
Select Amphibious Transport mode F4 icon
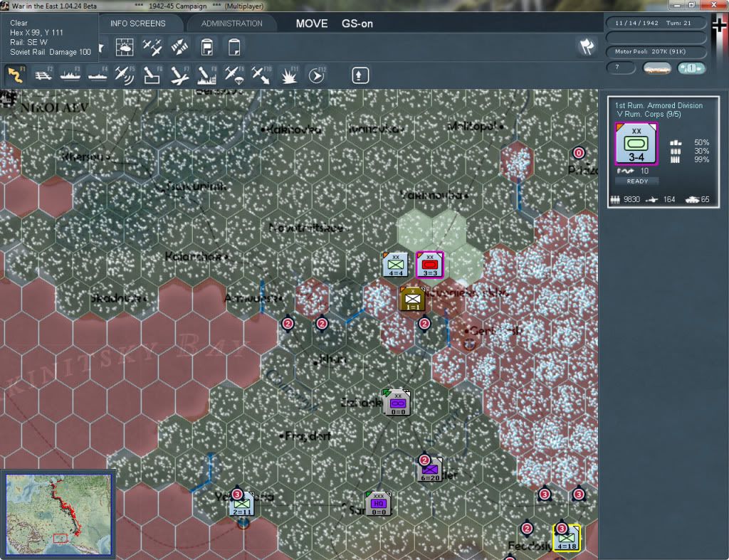coord(97,75)
